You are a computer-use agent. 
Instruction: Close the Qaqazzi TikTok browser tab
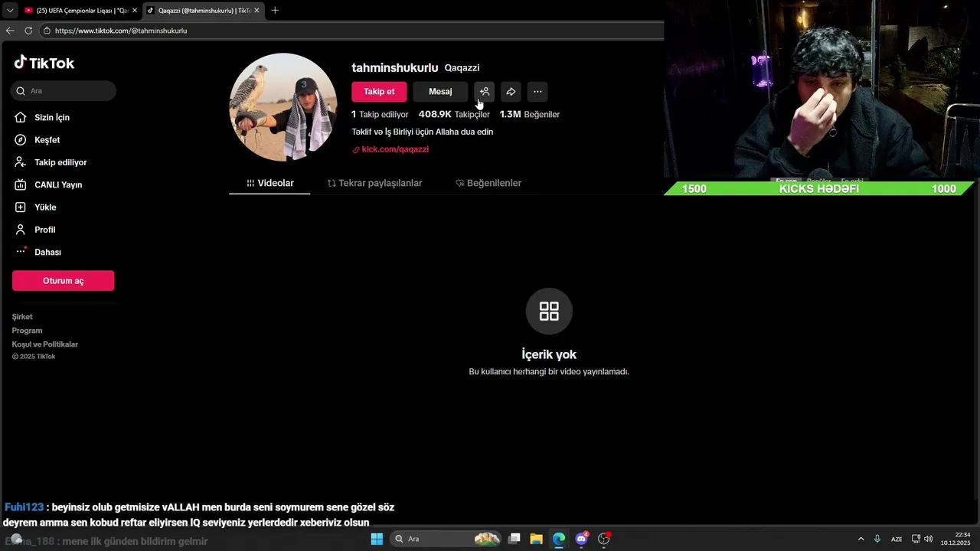click(x=256, y=11)
